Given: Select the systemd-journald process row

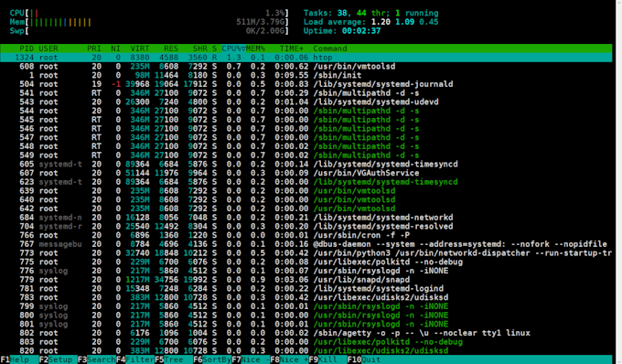Looking at the screenshot, I should [306, 84].
